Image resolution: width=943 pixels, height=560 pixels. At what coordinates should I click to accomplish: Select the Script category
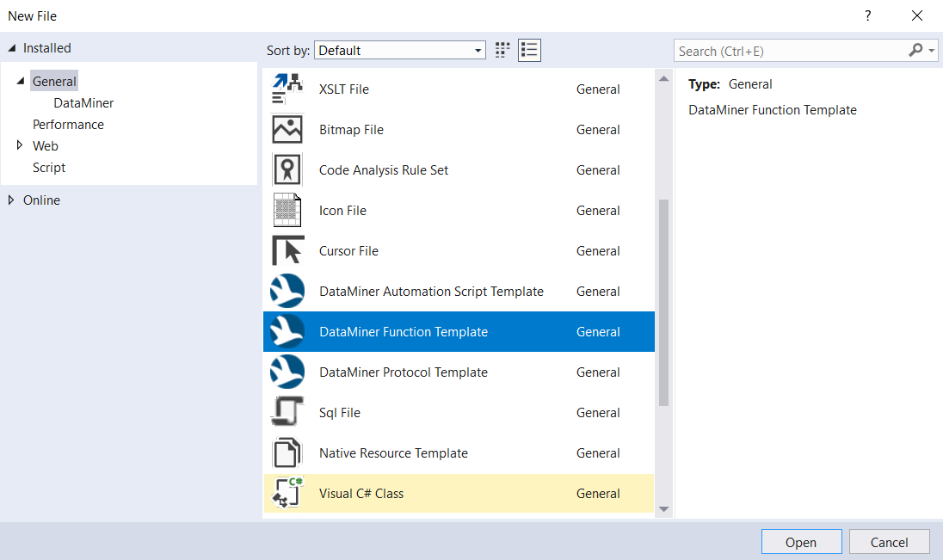(x=49, y=168)
